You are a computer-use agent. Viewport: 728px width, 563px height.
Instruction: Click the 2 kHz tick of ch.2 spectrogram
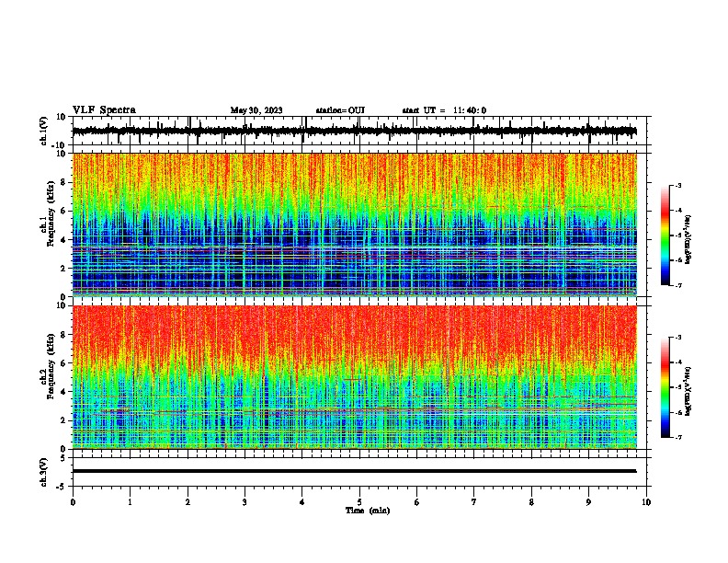pos(63,420)
